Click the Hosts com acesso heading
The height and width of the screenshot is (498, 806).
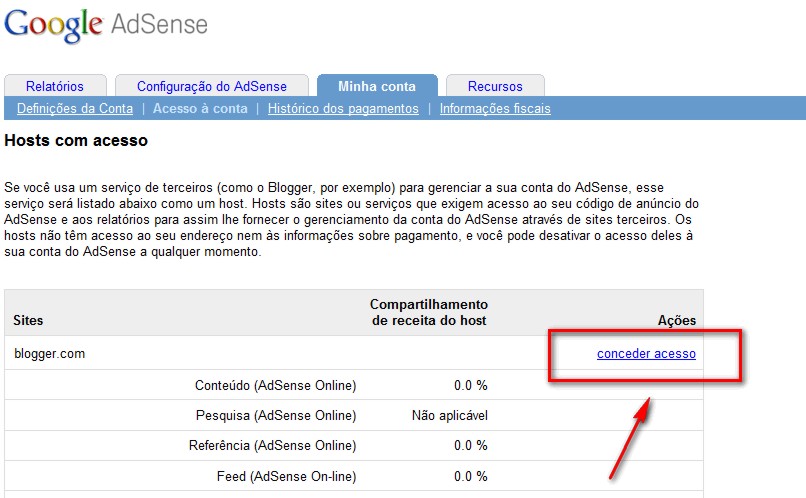tap(76, 140)
